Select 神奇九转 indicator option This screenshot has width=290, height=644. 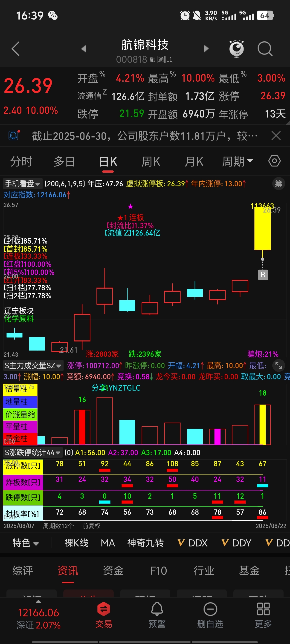pyautogui.click(x=145, y=543)
